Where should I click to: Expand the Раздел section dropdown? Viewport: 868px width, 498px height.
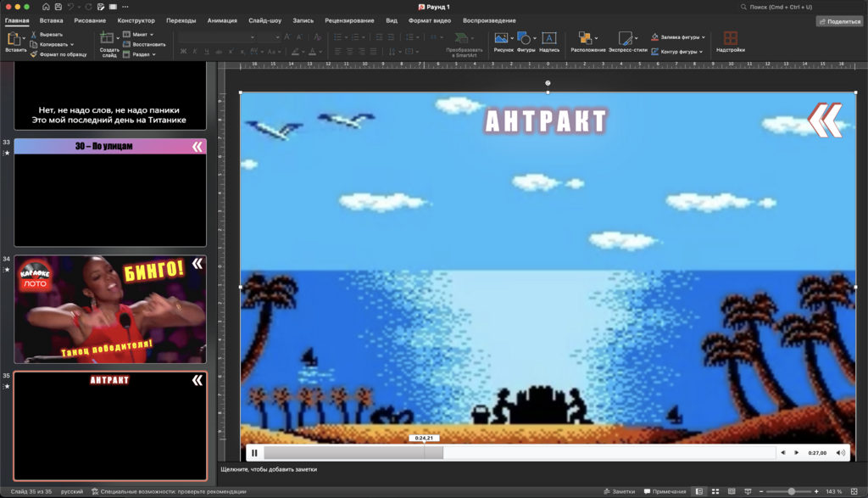click(x=154, y=54)
